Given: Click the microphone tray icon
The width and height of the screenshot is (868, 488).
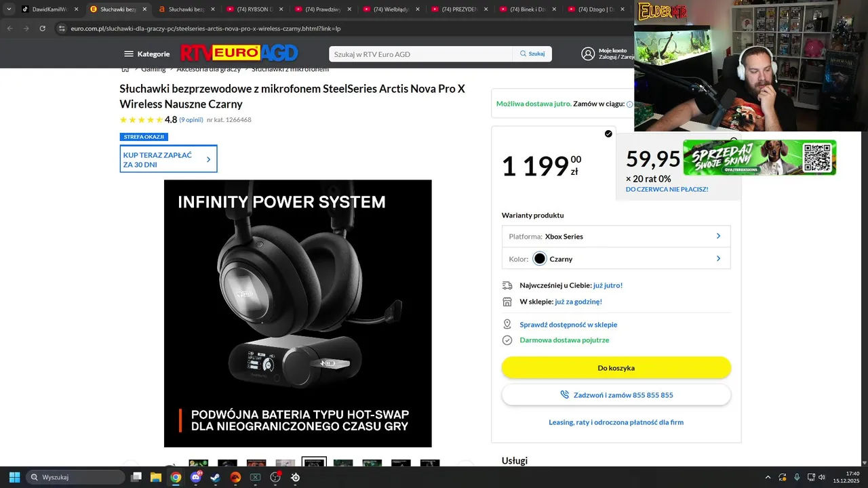Looking at the screenshot, I should (x=797, y=477).
